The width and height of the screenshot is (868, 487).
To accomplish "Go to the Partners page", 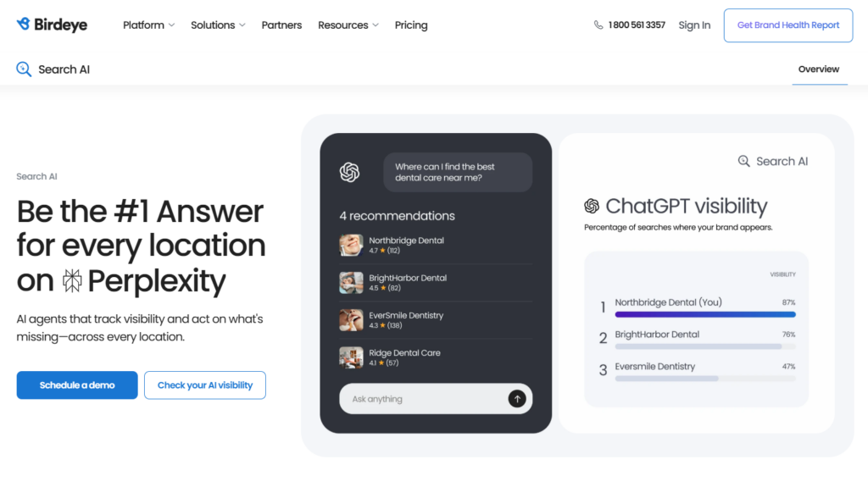I will pos(281,25).
